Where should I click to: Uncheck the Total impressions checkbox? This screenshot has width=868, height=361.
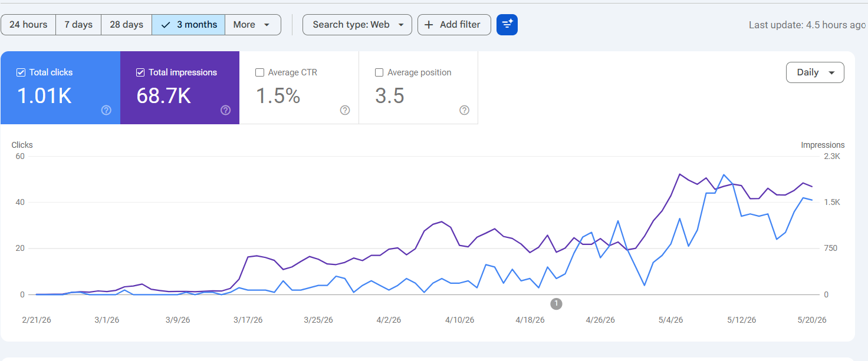pos(140,72)
